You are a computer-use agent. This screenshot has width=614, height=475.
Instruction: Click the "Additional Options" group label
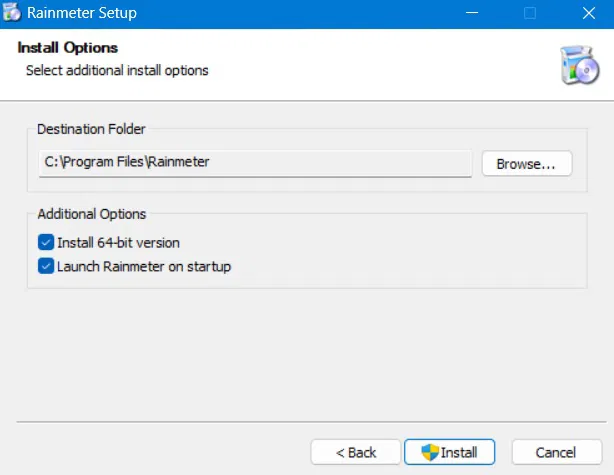click(91, 214)
